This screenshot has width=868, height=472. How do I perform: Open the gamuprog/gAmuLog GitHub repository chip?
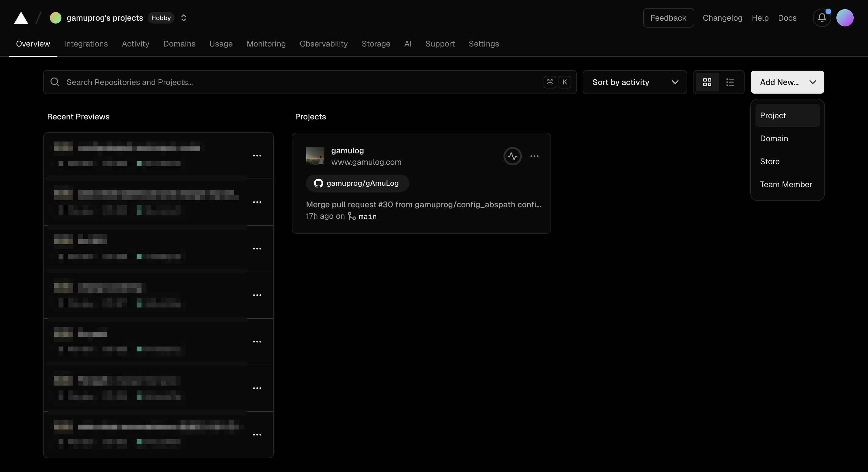click(357, 183)
